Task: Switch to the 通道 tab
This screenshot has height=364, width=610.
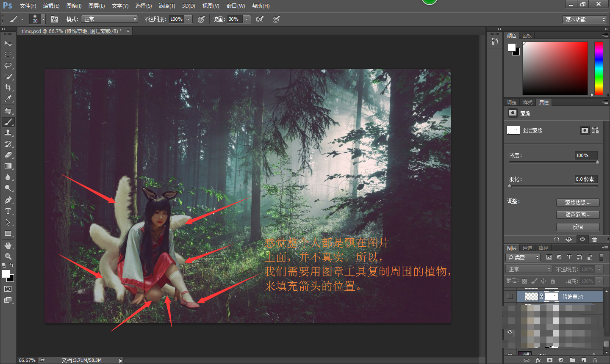Action: click(527, 248)
